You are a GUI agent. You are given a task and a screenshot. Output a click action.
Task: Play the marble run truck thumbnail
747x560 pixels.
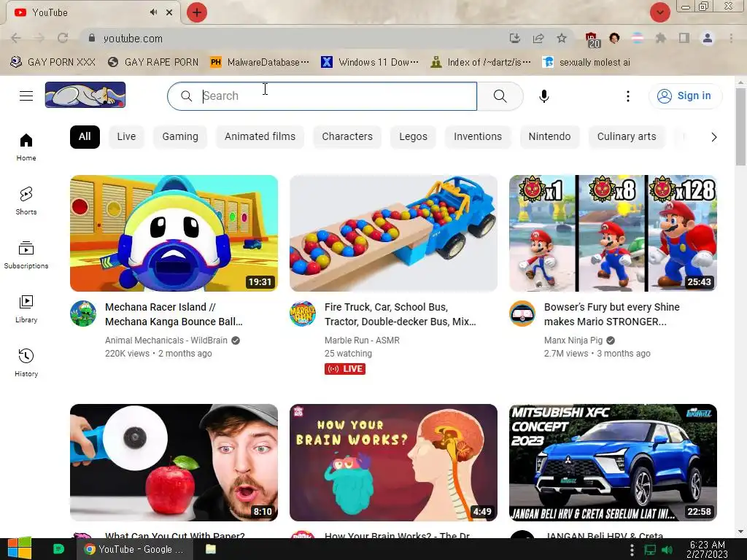tap(393, 233)
